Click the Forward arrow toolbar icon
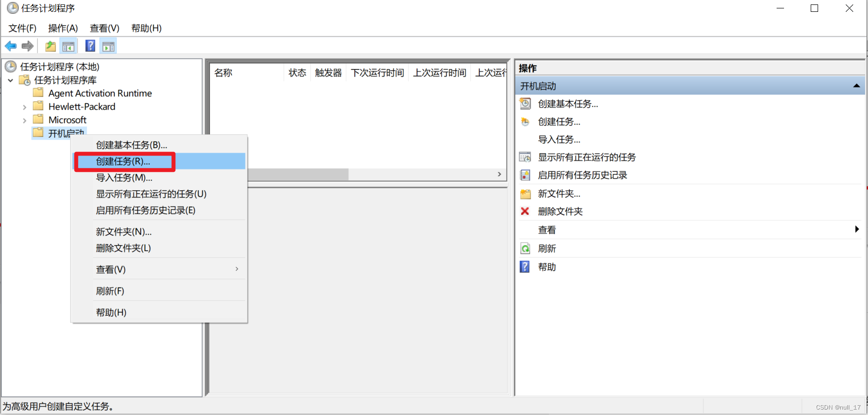The height and width of the screenshot is (415, 868). pos(28,46)
